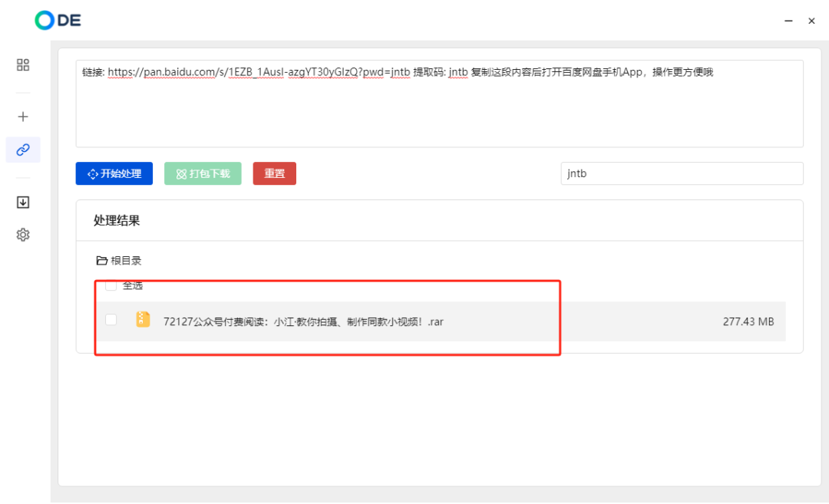The image size is (829, 504).
Task: Click the 打包下载 button
Action: click(x=203, y=173)
